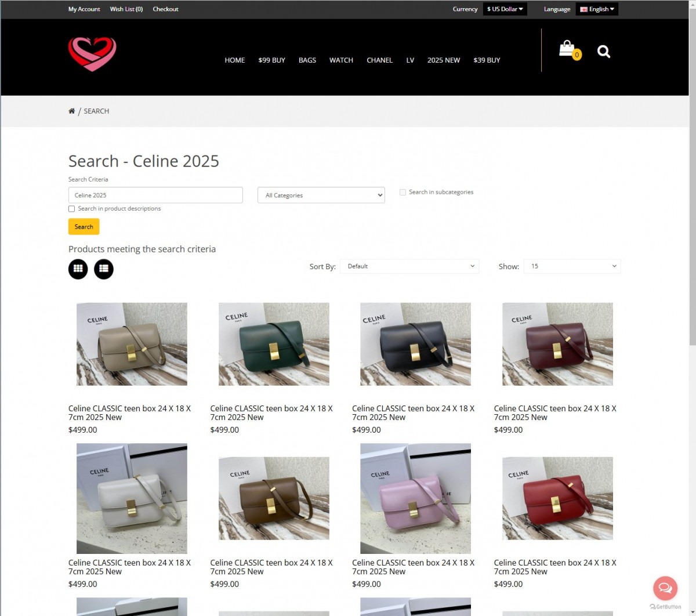Open the BAGS menu item
Screen dimensions: 696x616
point(307,60)
